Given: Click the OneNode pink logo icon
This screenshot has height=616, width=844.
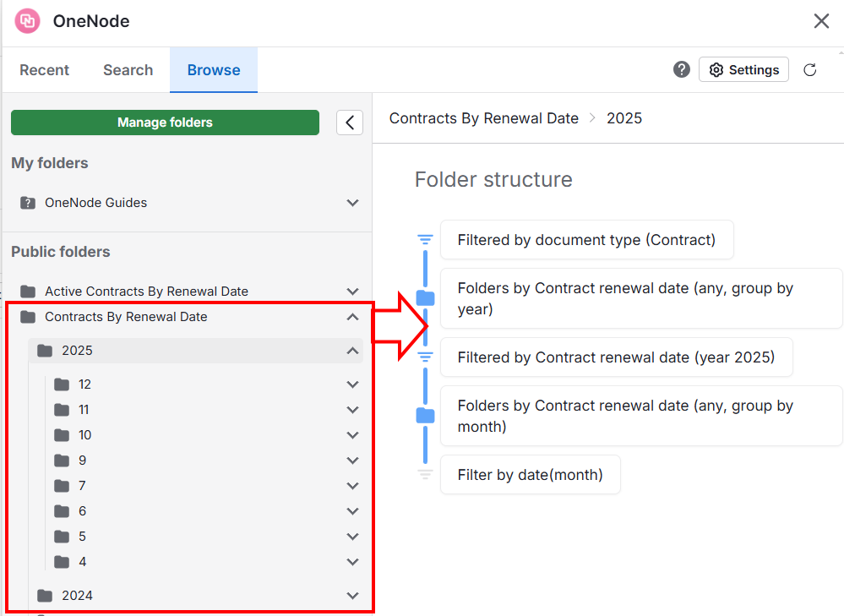Looking at the screenshot, I should (x=27, y=21).
